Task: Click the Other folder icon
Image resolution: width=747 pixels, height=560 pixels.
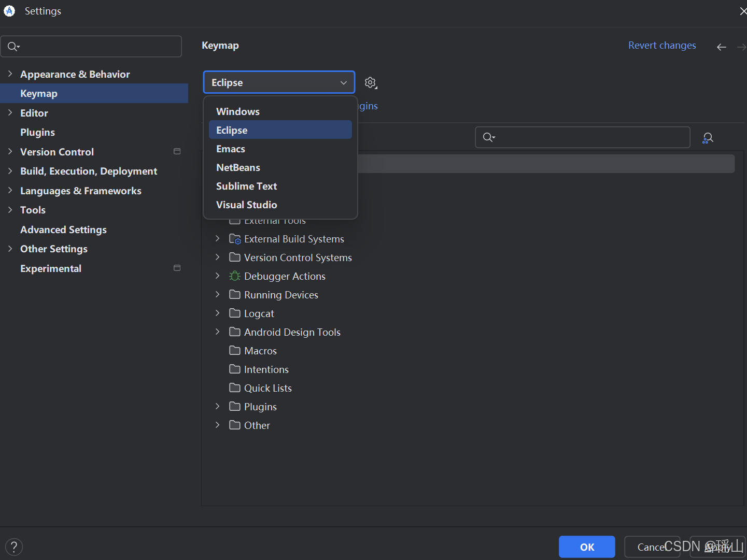Action: pyautogui.click(x=235, y=425)
